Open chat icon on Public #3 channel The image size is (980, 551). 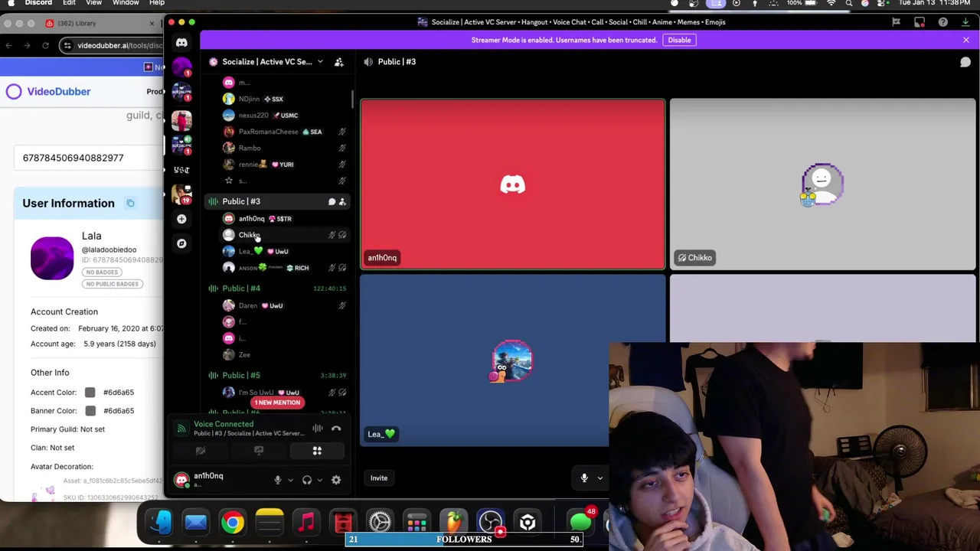pos(332,201)
